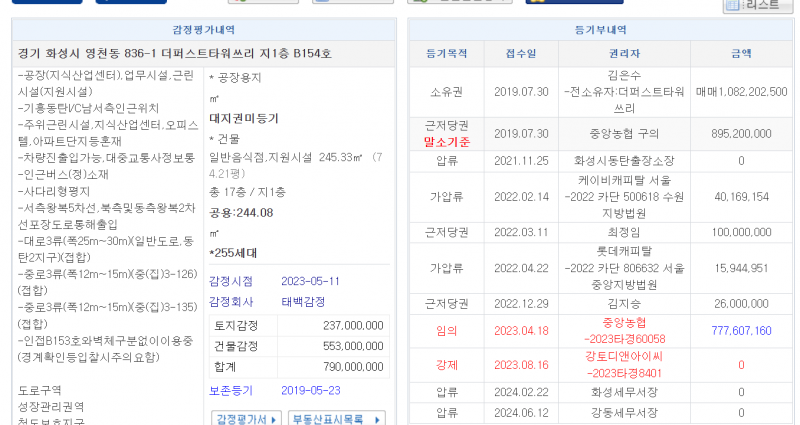Select the 감정평가내역 panel header

tap(205, 31)
